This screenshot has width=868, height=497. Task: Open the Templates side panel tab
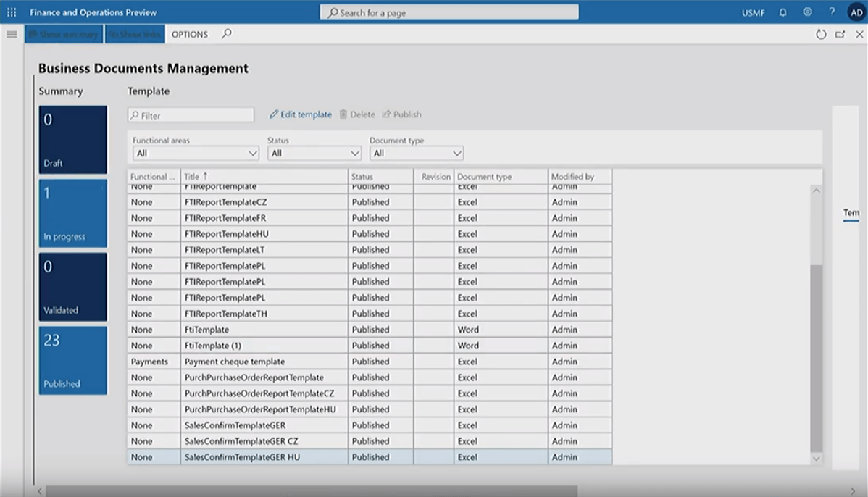[x=850, y=212]
